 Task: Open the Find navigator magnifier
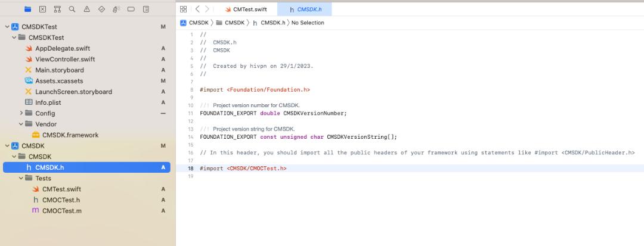click(72, 9)
